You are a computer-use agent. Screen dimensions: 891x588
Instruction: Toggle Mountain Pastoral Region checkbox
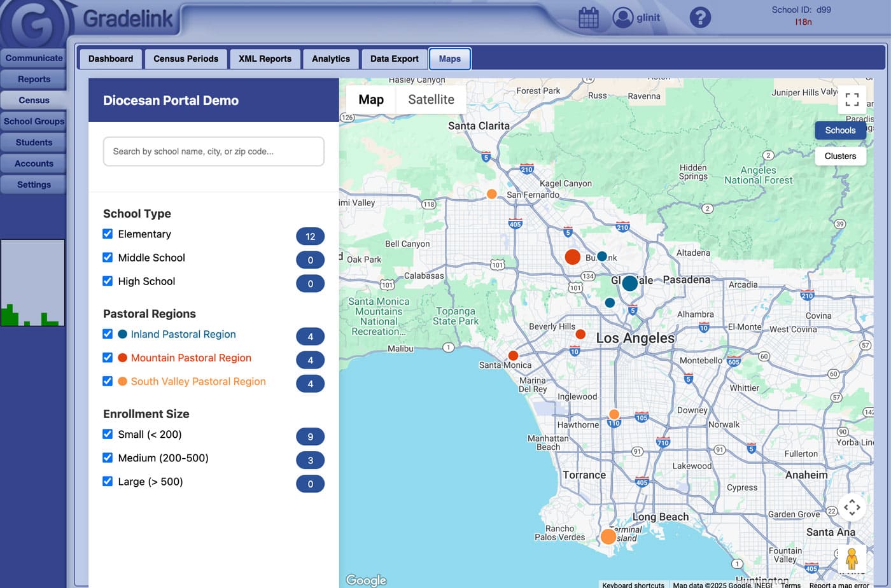(x=108, y=358)
